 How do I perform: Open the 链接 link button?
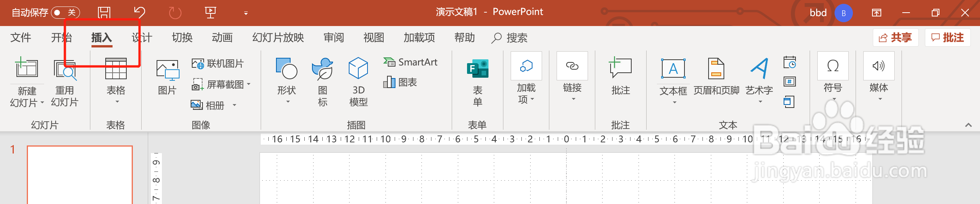572,77
